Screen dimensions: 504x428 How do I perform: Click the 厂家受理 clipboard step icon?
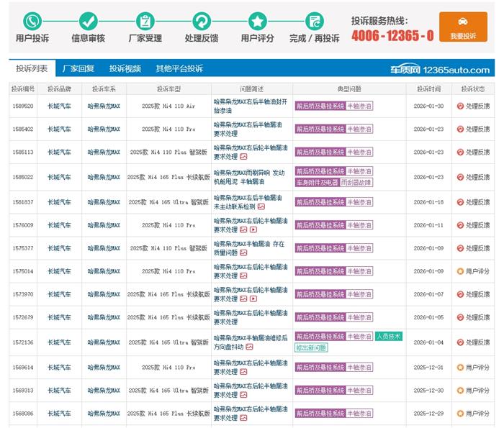(145, 21)
